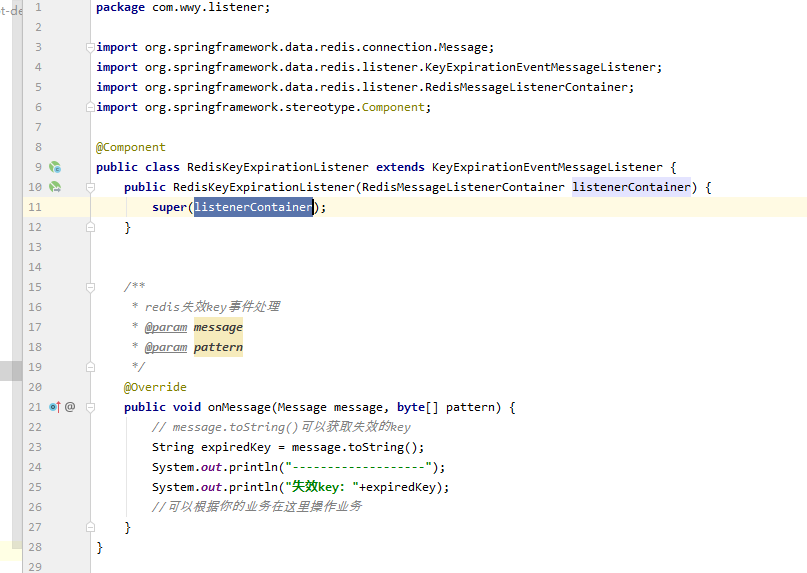Click the Javadoc fold end marker on line 19
Viewport: 807px width, 573px height.
pyautogui.click(x=90, y=367)
